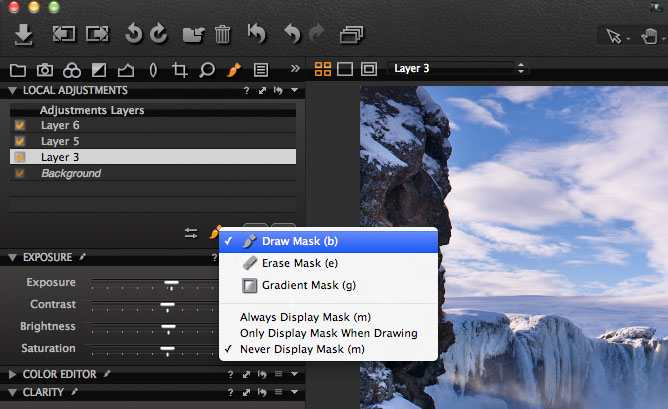Viewport: 668px width, 409px height.
Task: Select the Layer 6 row
Action: click(x=153, y=125)
